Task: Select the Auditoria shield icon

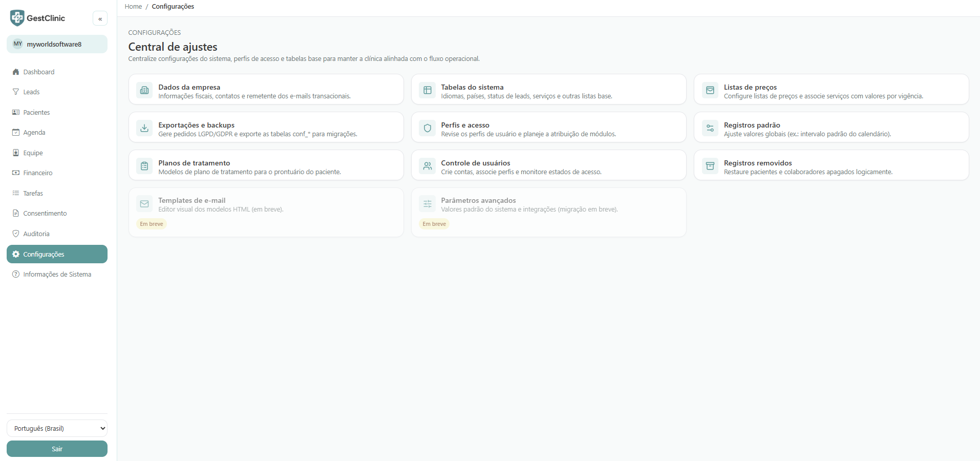Action: click(16, 234)
